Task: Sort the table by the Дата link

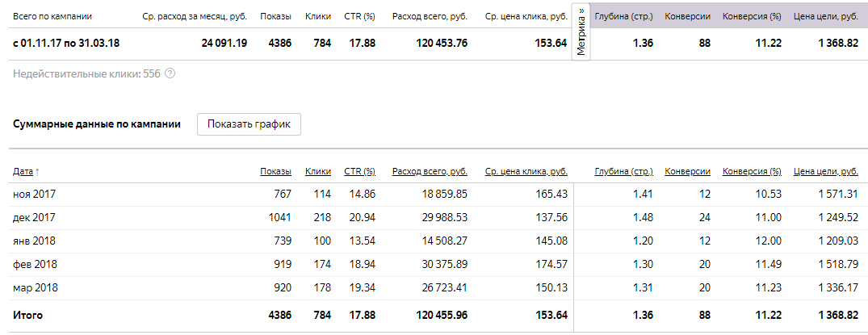Action: (x=23, y=171)
